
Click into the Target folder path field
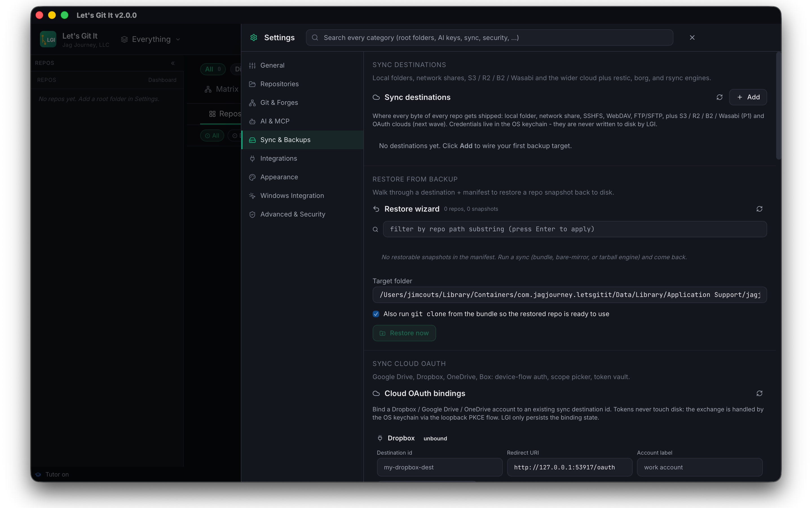pyautogui.click(x=570, y=295)
